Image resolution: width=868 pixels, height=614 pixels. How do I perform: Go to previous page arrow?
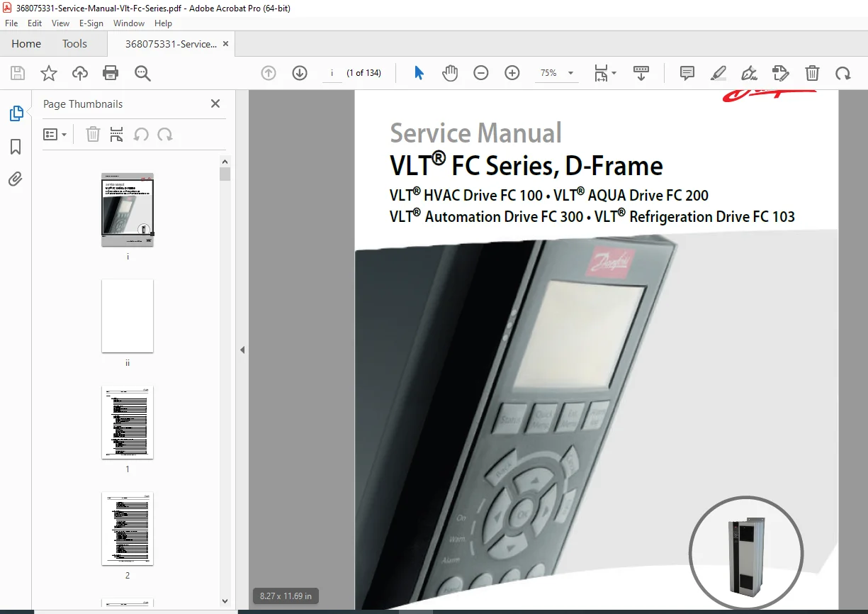(269, 73)
